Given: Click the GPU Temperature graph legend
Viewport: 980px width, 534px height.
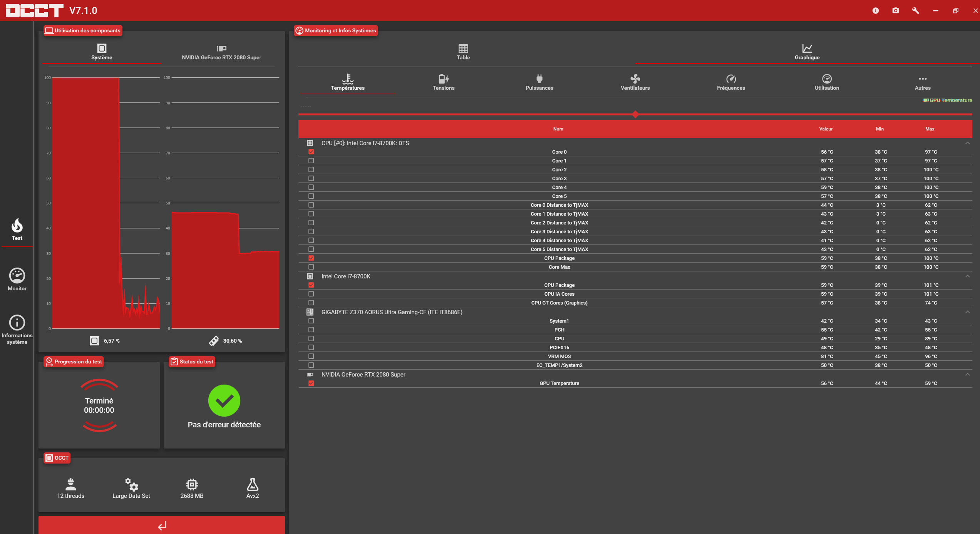Looking at the screenshot, I should (x=947, y=100).
